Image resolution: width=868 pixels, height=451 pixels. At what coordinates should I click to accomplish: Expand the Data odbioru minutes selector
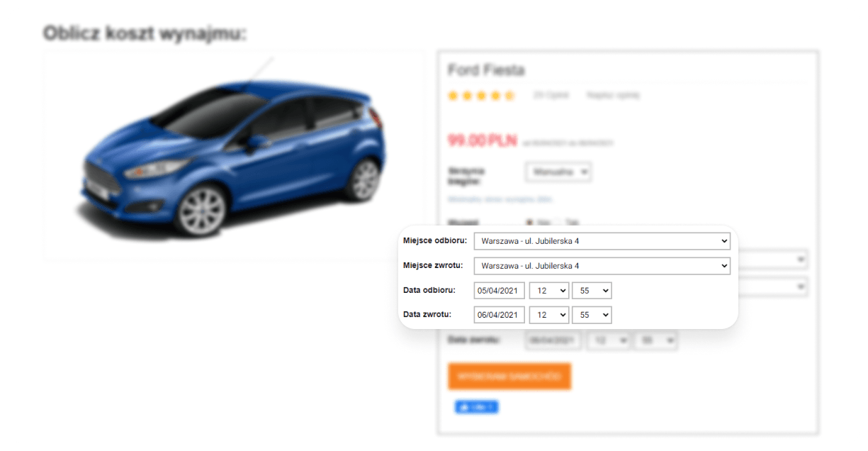[x=592, y=291]
